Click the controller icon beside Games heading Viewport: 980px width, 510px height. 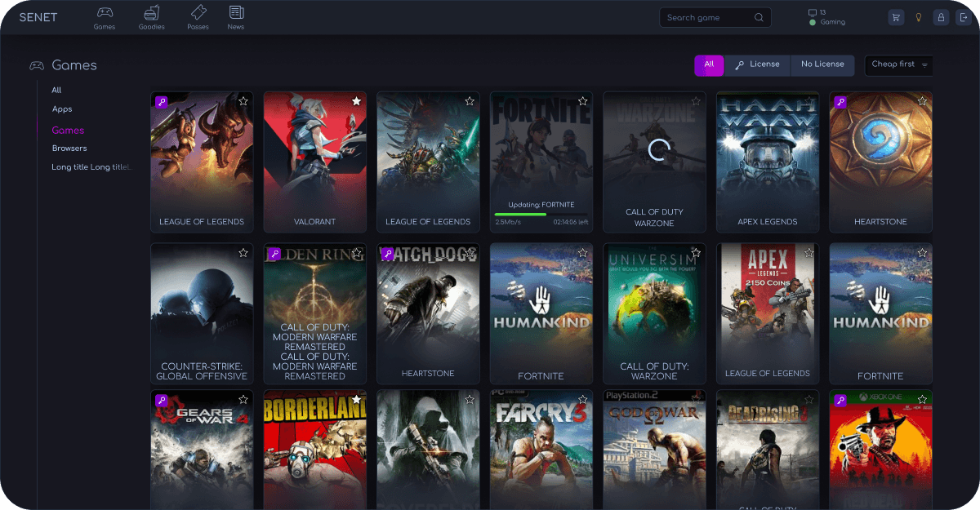[x=37, y=65]
